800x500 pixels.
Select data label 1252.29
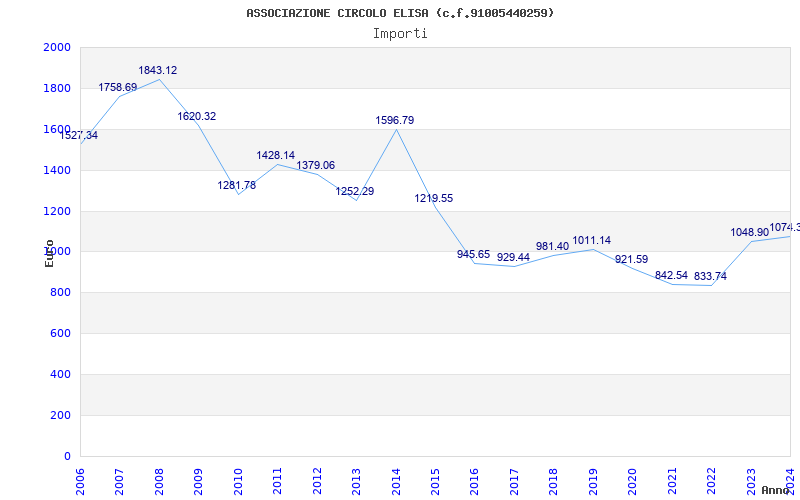point(355,191)
